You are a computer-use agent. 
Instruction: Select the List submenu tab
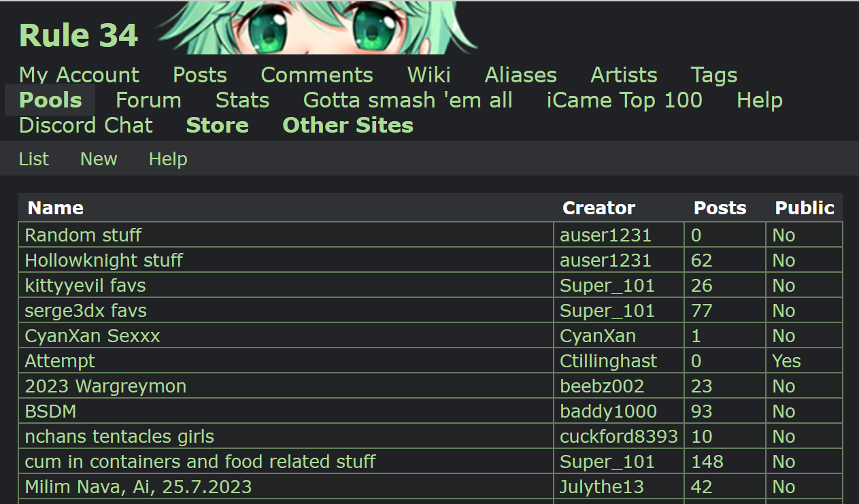34,159
